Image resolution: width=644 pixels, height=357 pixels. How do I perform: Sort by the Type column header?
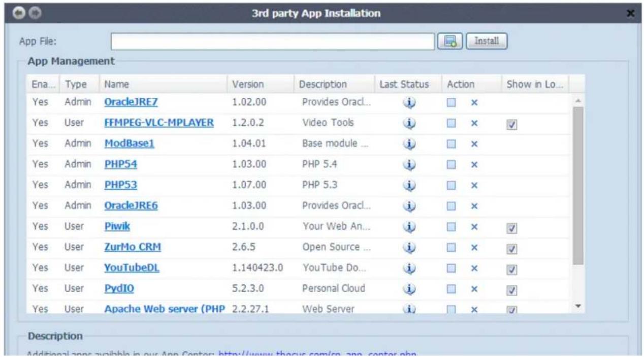coord(79,84)
